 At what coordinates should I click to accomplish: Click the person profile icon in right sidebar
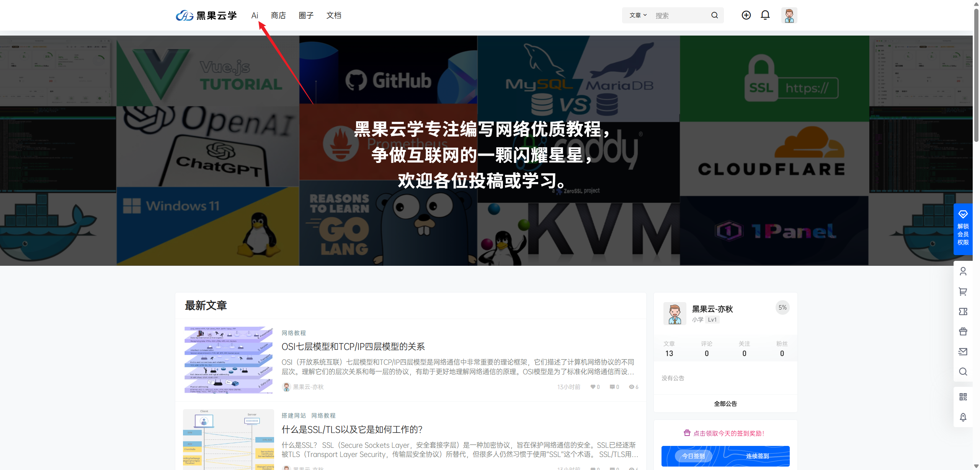964,271
